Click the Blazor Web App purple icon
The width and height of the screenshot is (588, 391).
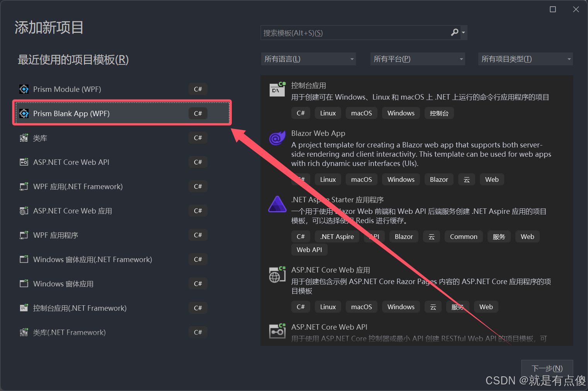pyautogui.click(x=277, y=138)
